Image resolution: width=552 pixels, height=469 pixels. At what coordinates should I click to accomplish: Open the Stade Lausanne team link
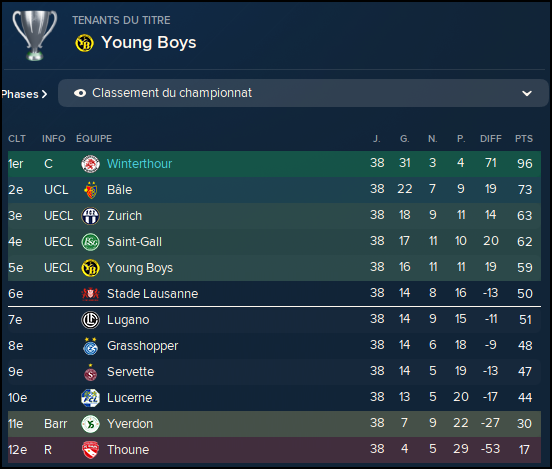pos(152,294)
